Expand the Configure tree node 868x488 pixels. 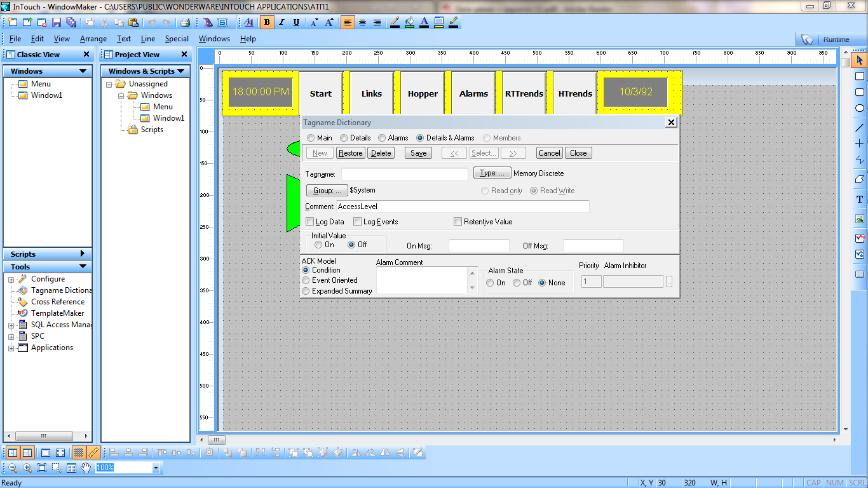tap(11, 280)
